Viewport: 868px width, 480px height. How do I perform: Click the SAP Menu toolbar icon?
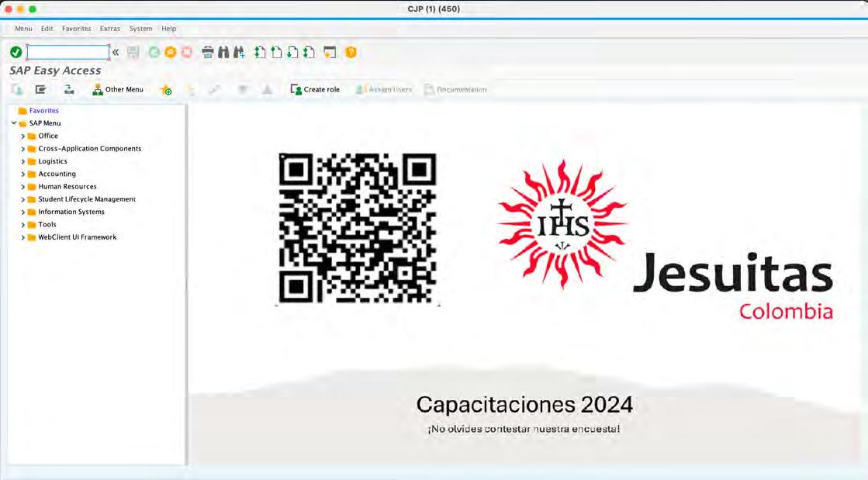click(x=40, y=89)
